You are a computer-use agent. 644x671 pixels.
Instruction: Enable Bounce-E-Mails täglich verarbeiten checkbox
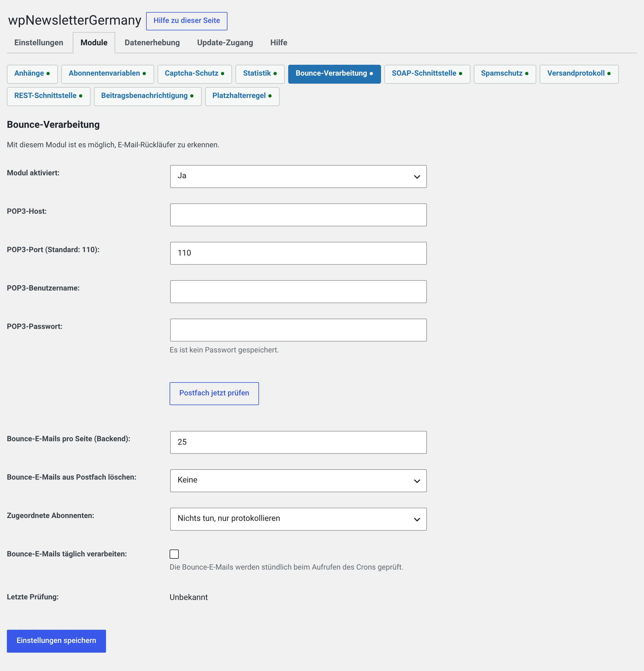(x=174, y=554)
